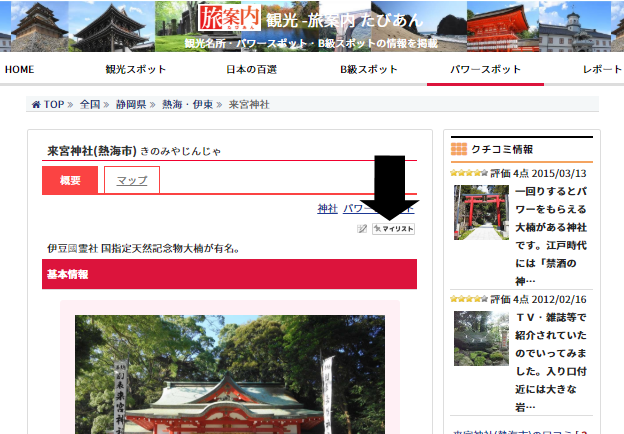Click the star rating of 2015/03/13 review
This screenshot has width=624, height=434.
468,173
